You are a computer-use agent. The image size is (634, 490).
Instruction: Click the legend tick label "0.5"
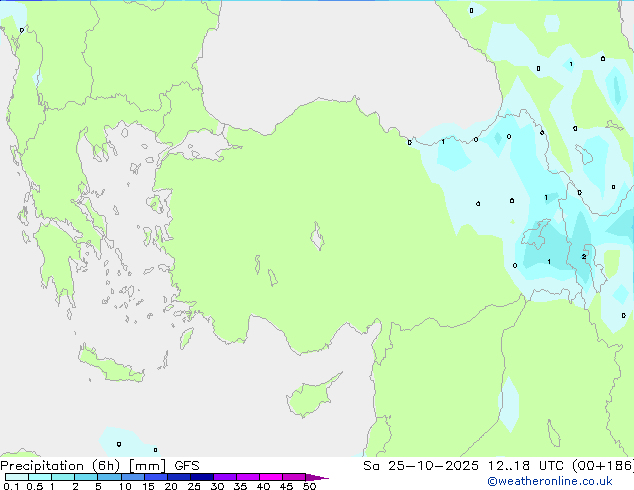click(x=34, y=486)
